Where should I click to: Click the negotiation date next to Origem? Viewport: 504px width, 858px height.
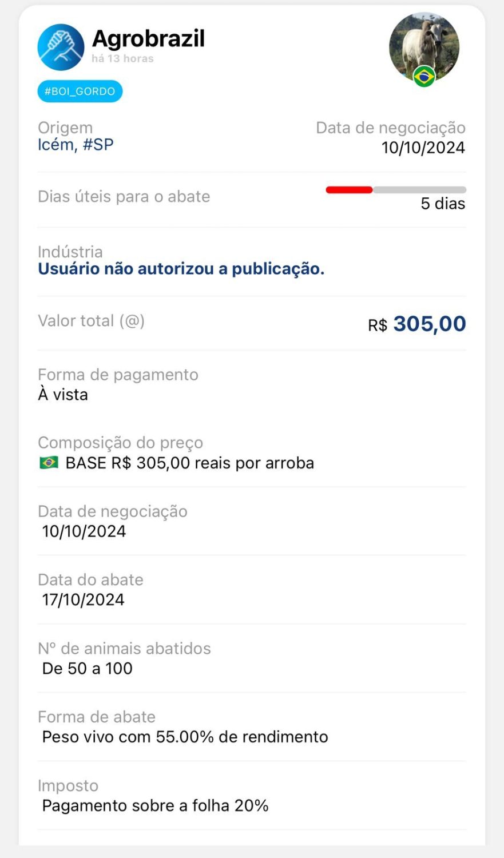coord(423,148)
